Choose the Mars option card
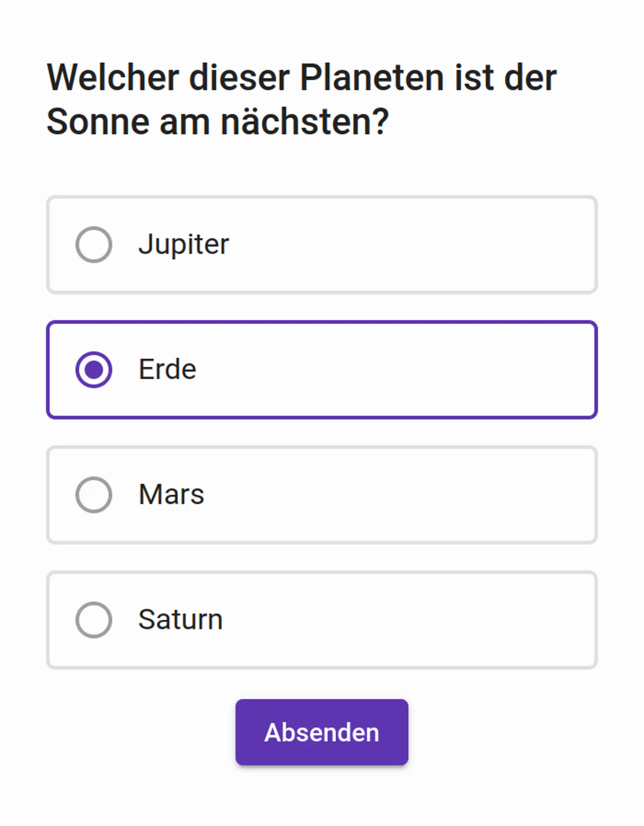Viewport: 644px width, 826px height. point(376,495)
